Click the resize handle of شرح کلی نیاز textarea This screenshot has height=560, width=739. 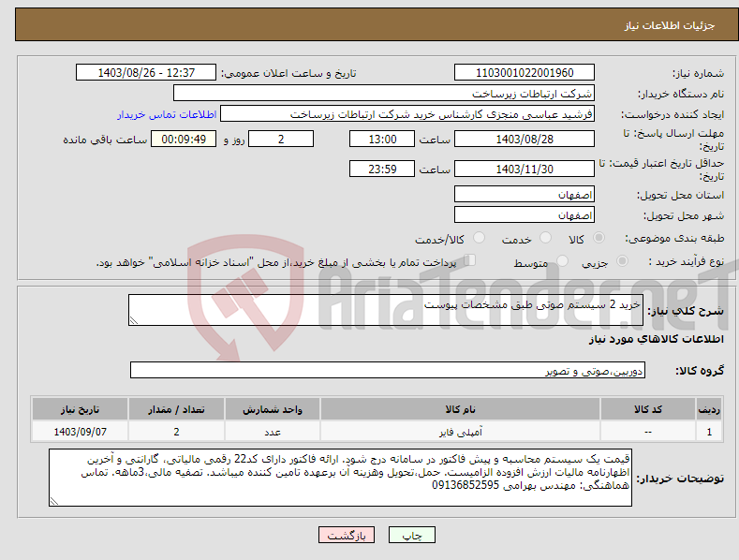click(x=134, y=320)
